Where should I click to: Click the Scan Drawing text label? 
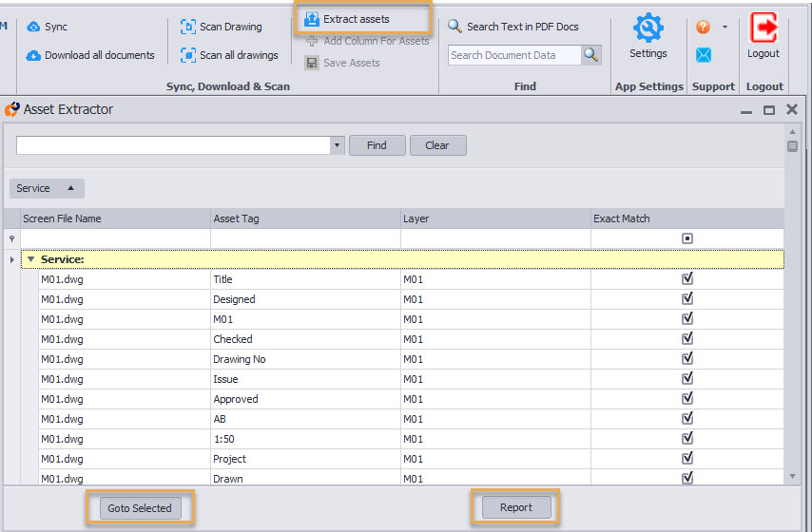[x=231, y=27]
